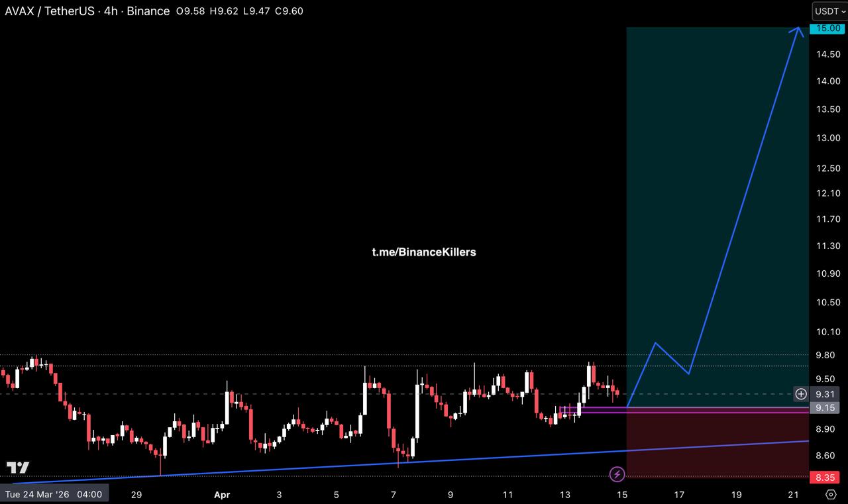Click Apr on the time axis
848x504 pixels.
pyautogui.click(x=221, y=494)
